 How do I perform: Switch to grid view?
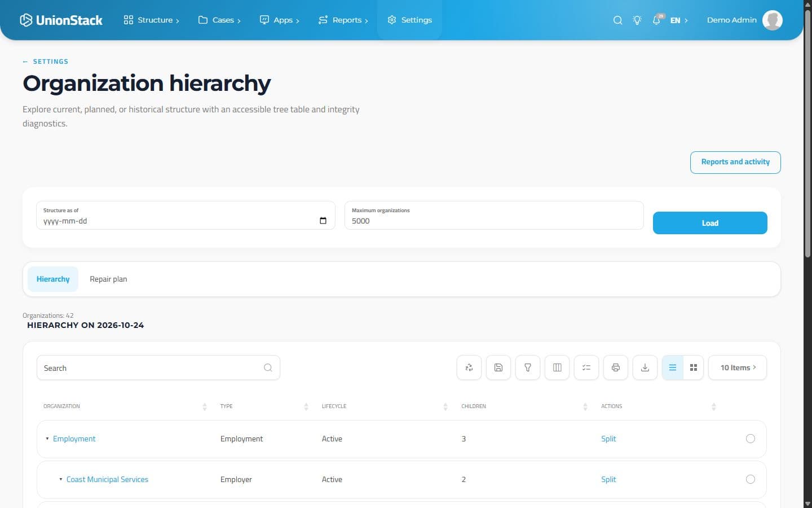tap(694, 367)
